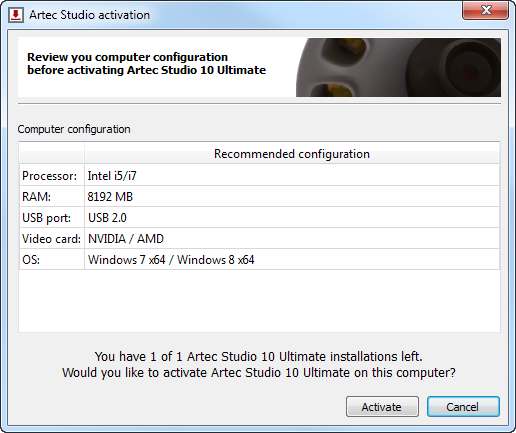Click the Computer configuration group label
This screenshot has width=516, height=433.
pos(74,129)
